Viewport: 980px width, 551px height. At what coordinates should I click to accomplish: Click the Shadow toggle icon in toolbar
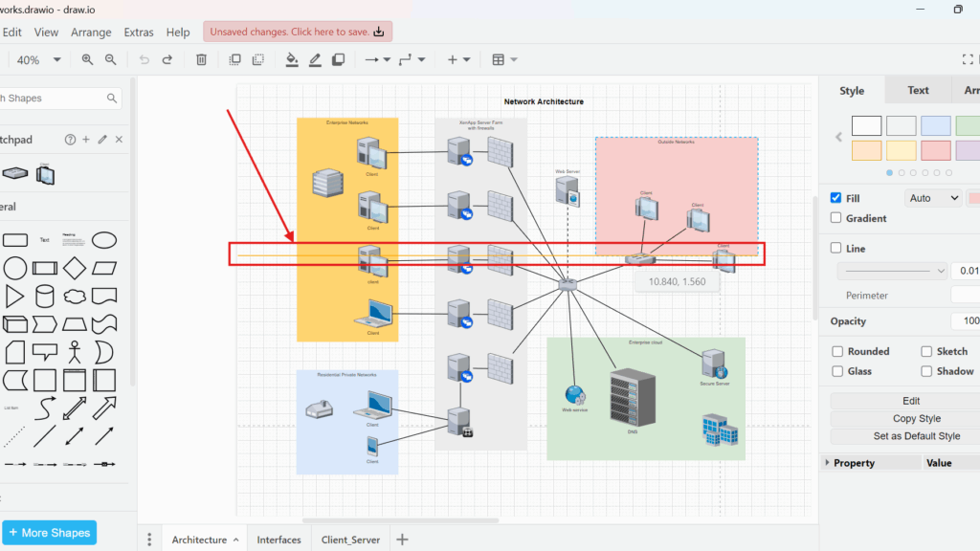point(338,59)
